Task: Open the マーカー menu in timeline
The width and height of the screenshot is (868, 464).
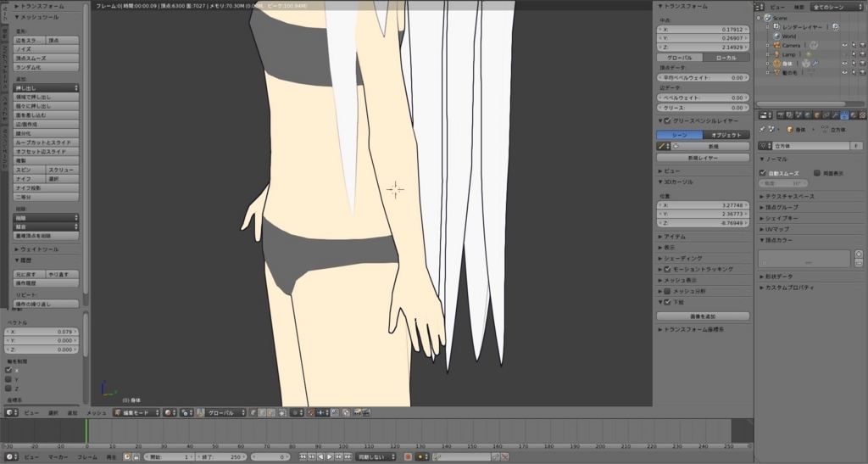Action: 58,457
